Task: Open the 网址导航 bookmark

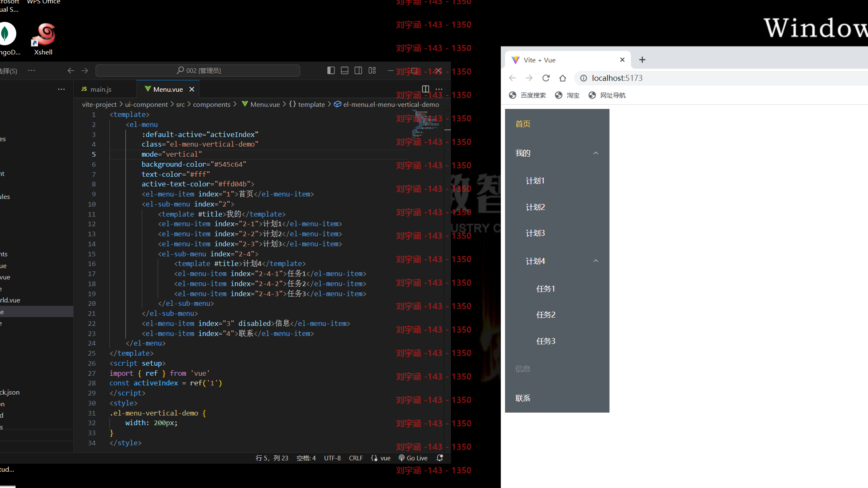Action: [x=607, y=95]
